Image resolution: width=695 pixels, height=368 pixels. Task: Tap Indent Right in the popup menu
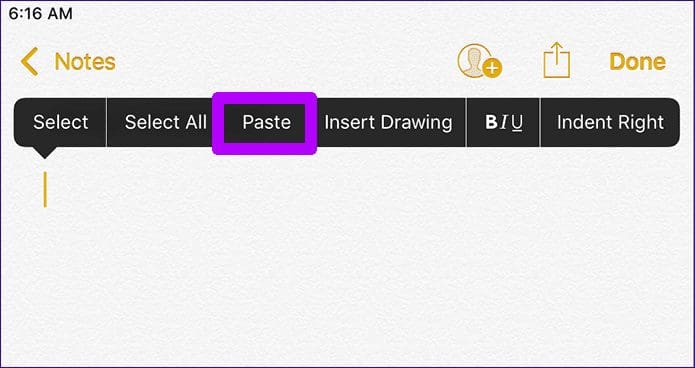click(610, 122)
